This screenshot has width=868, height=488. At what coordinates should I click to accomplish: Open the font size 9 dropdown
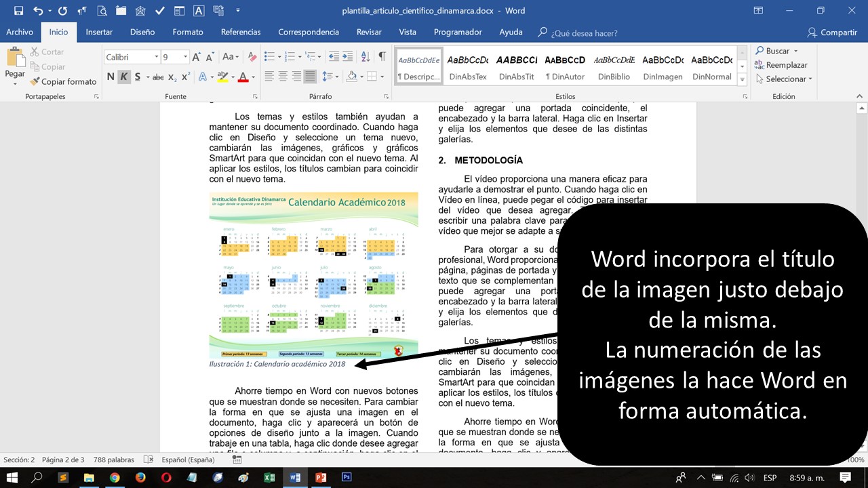pos(186,58)
